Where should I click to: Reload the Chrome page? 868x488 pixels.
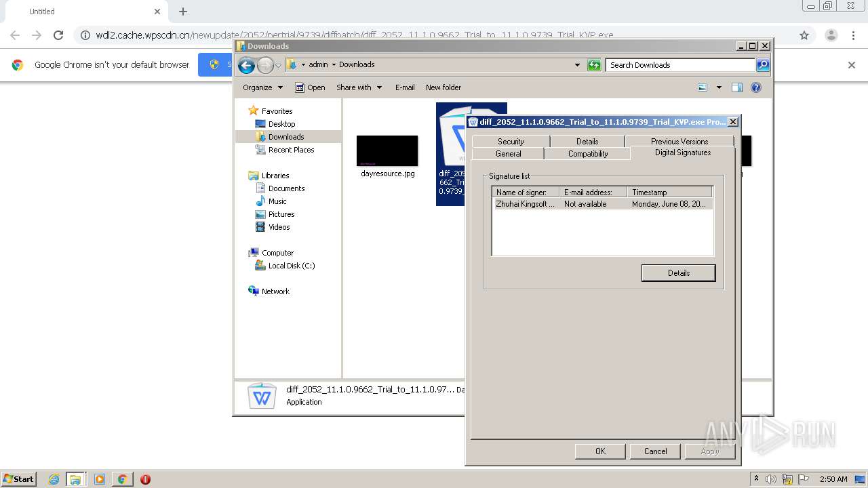[58, 35]
